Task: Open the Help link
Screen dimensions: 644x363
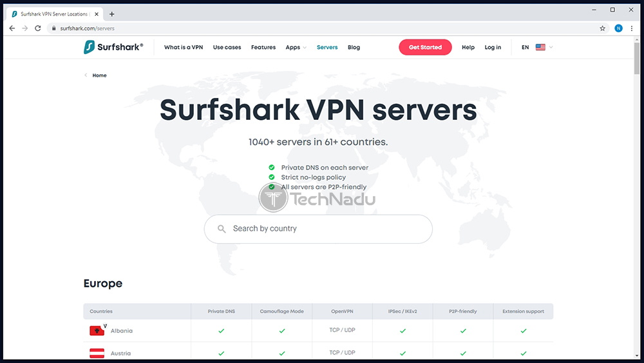Action: coord(468,47)
